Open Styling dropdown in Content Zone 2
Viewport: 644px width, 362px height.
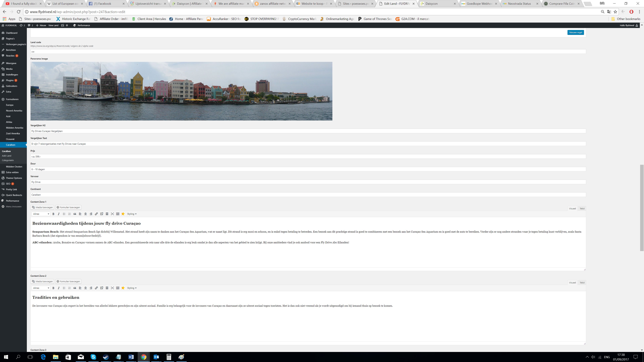pos(132,288)
